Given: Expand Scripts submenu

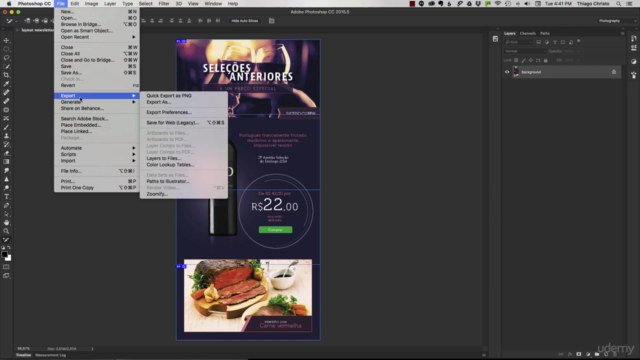Looking at the screenshot, I should coord(97,154).
